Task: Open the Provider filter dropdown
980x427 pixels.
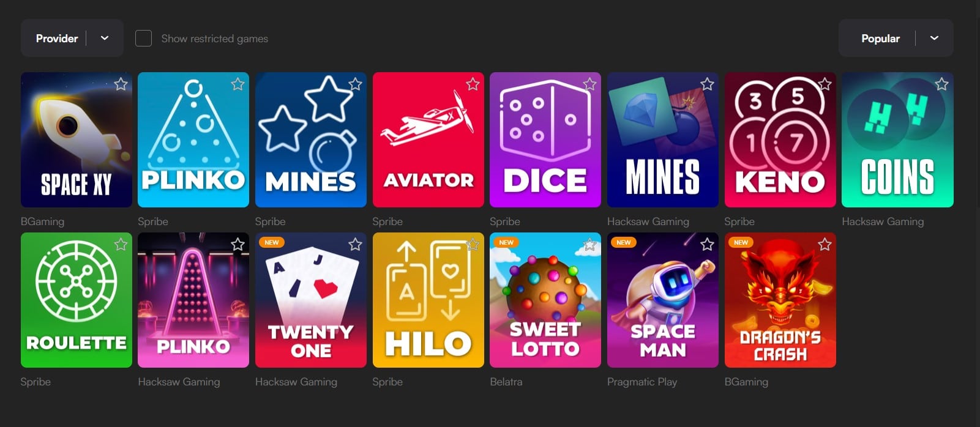Action: click(72, 38)
